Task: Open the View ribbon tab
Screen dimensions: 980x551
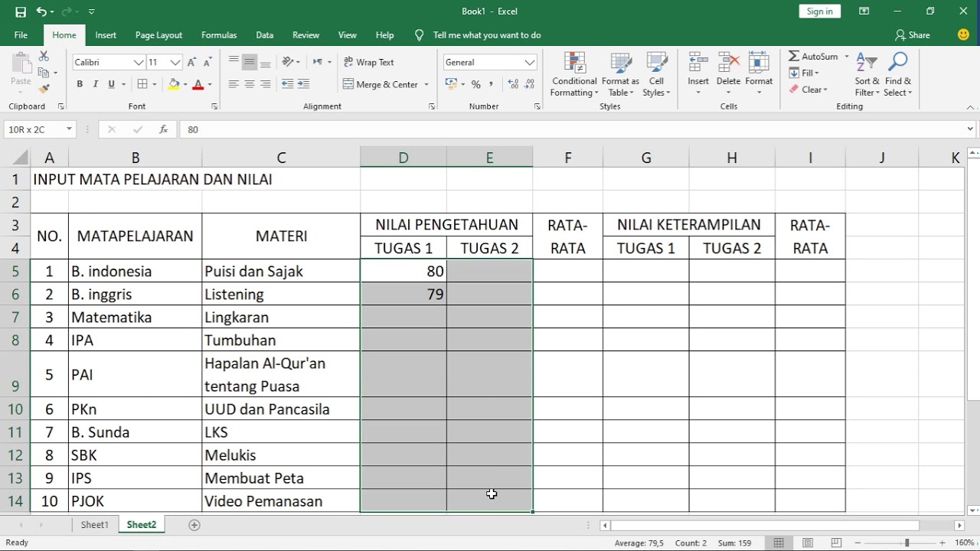Action: click(348, 35)
